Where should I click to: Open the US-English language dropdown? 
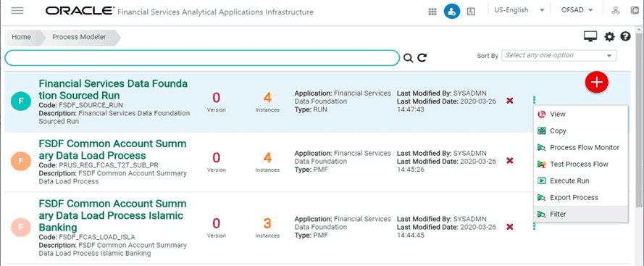pyautogui.click(x=519, y=10)
